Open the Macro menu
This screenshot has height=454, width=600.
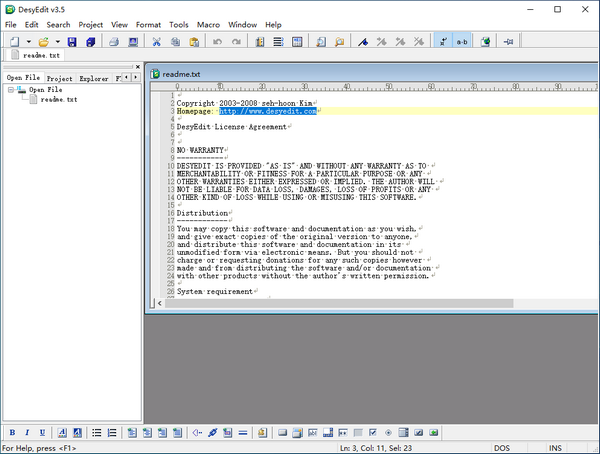[x=208, y=23]
